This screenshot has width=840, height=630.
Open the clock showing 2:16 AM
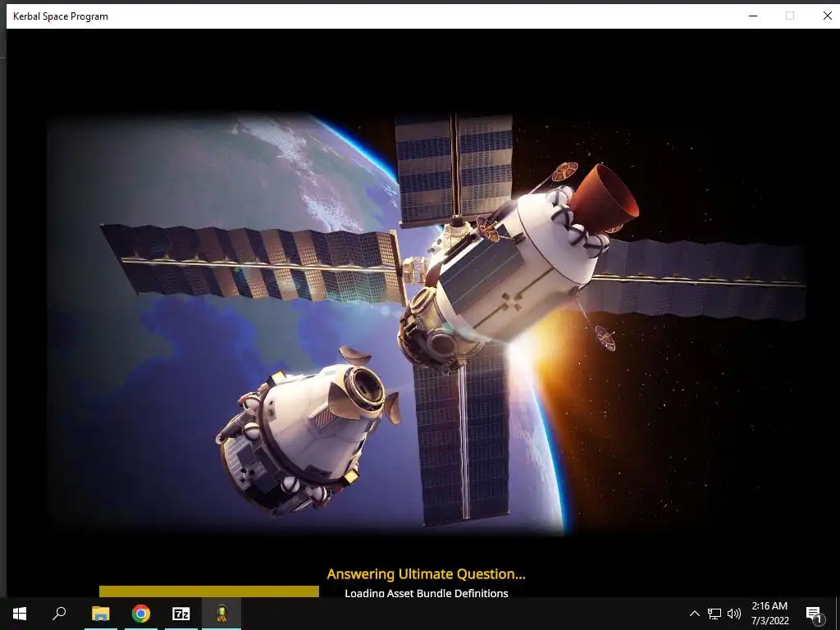click(x=769, y=614)
